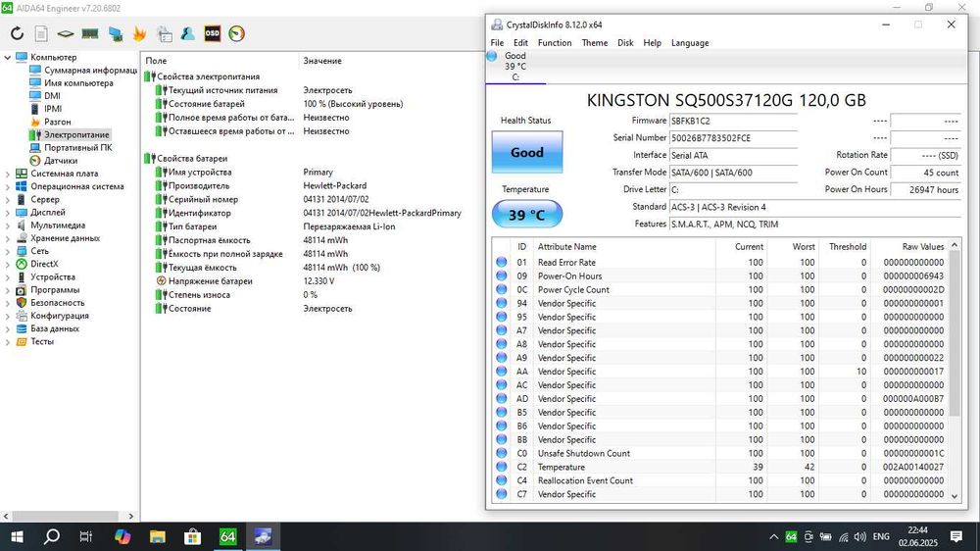The width and height of the screenshot is (980, 551).
Task: Select Суммарная информация in AIDA64 tree
Action: coord(90,70)
